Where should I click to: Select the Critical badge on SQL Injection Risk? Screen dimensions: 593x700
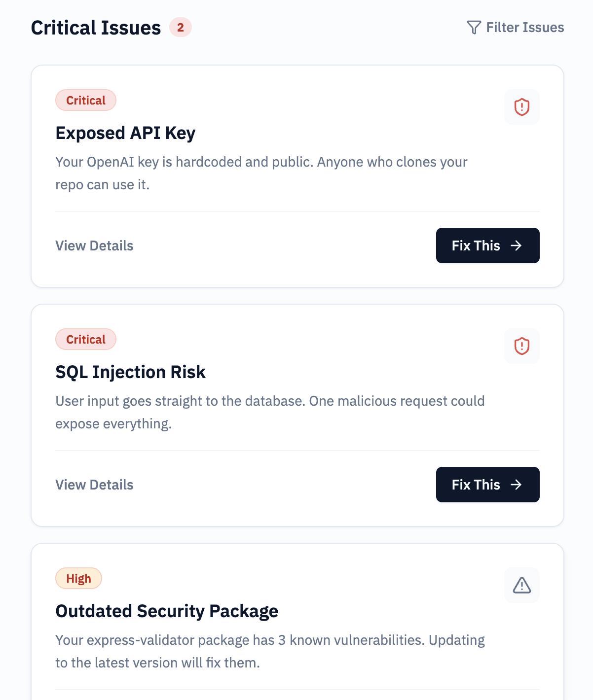pyautogui.click(x=86, y=339)
